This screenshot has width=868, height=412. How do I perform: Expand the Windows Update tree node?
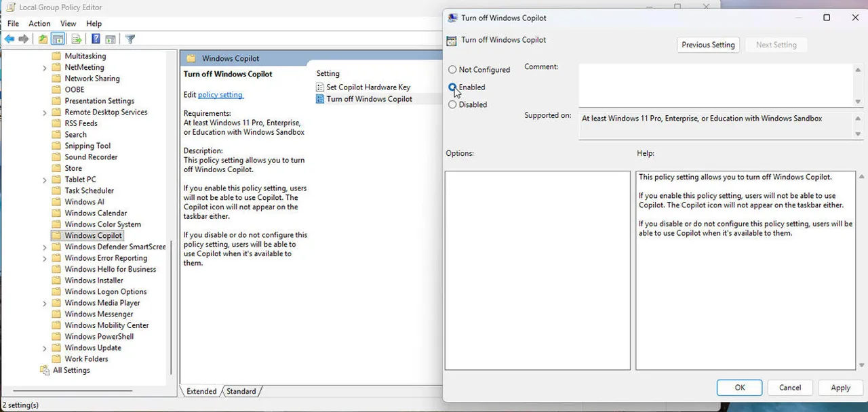click(44, 348)
